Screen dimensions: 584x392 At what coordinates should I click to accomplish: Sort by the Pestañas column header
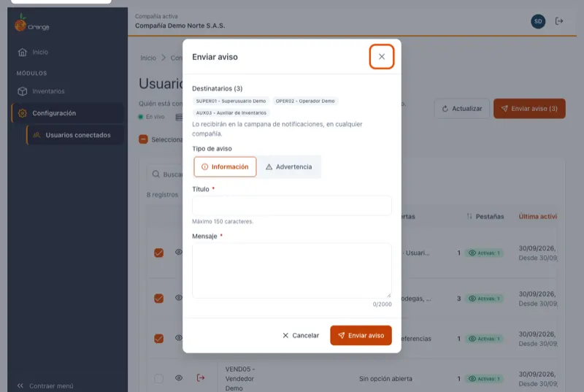[x=485, y=216]
